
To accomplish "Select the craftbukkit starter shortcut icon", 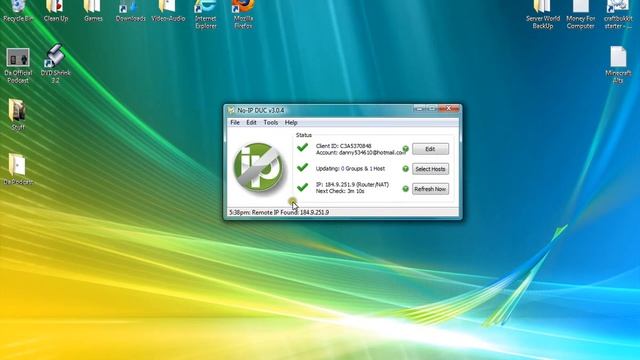I will 618,14.
